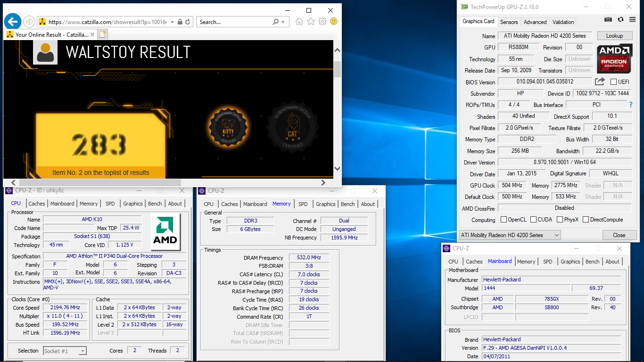
Task: Click the BIOS version F.29 field
Action: click(551, 348)
